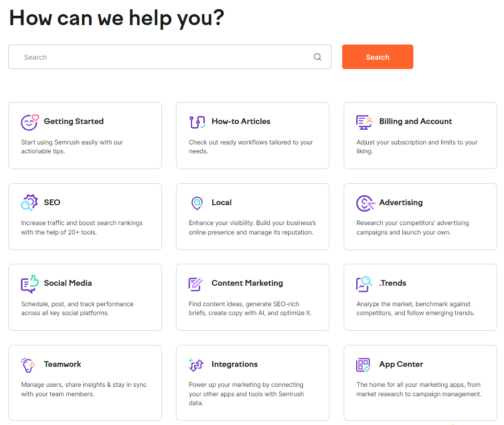
Task: Click the App Center grid icon
Action: pos(363,365)
